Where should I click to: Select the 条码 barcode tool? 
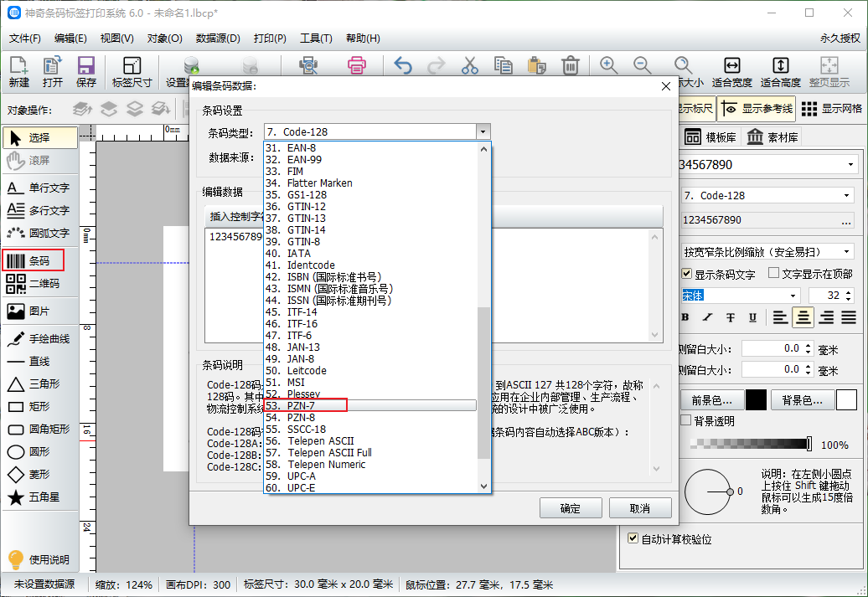tap(40, 260)
